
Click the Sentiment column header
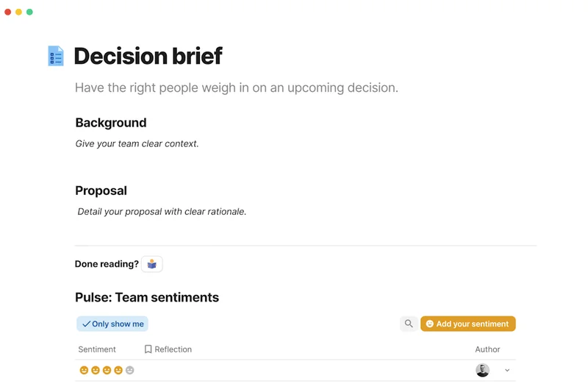click(97, 349)
